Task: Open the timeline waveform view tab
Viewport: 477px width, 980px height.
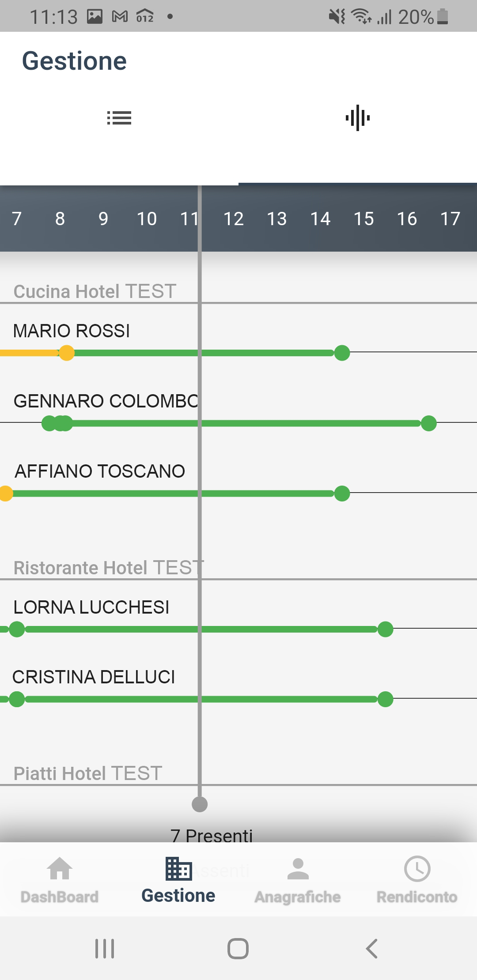Action: [358, 118]
